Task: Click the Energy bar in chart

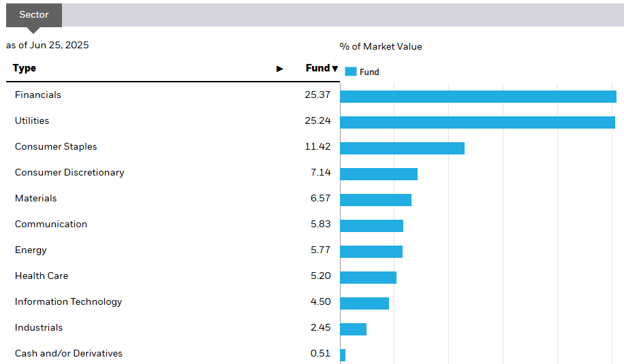Action: click(x=371, y=252)
